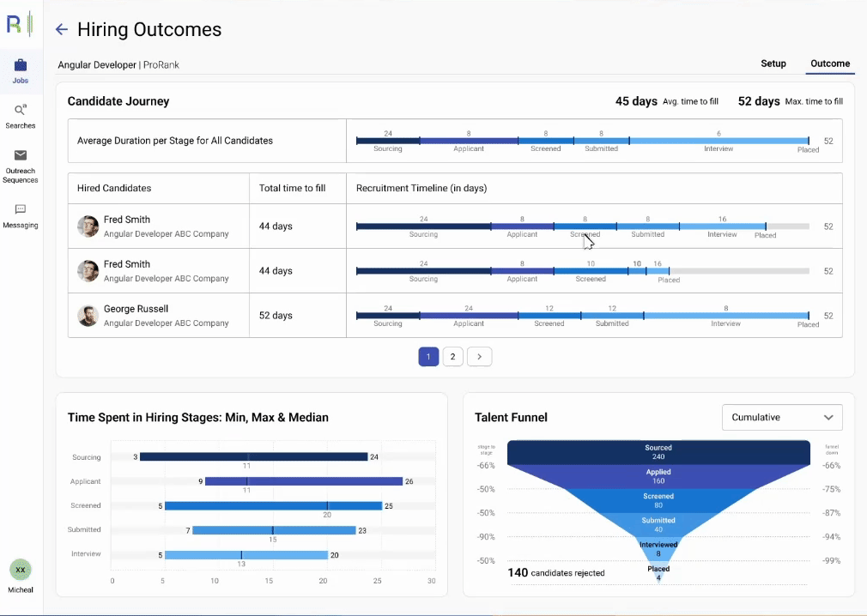Open the Messaging panel
This screenshot has width=867, height=616.
tap(20, 214)
